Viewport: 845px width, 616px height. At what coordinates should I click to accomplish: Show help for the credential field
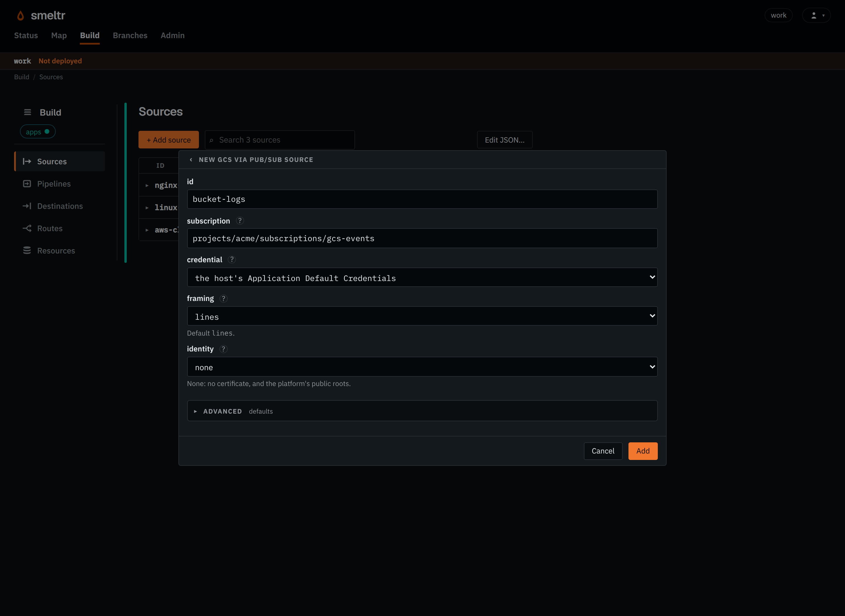[x=231, y=260]
